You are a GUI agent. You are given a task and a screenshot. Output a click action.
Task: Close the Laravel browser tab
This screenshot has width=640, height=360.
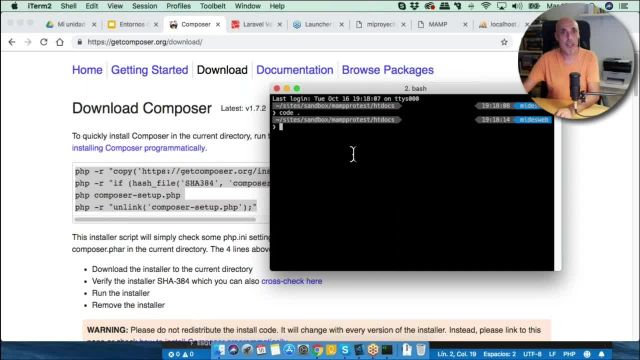click(280, 24)
